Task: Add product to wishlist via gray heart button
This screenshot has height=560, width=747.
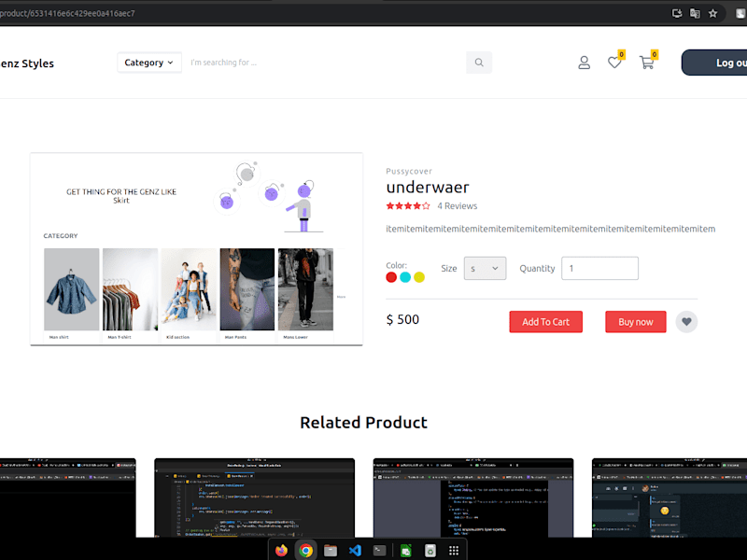Action: click(686, 322)
